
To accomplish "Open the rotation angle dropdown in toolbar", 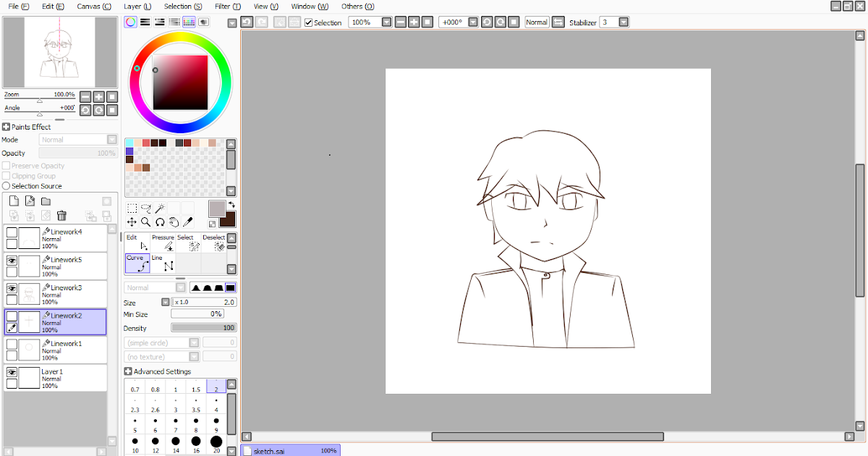I will tap(473, 22).
